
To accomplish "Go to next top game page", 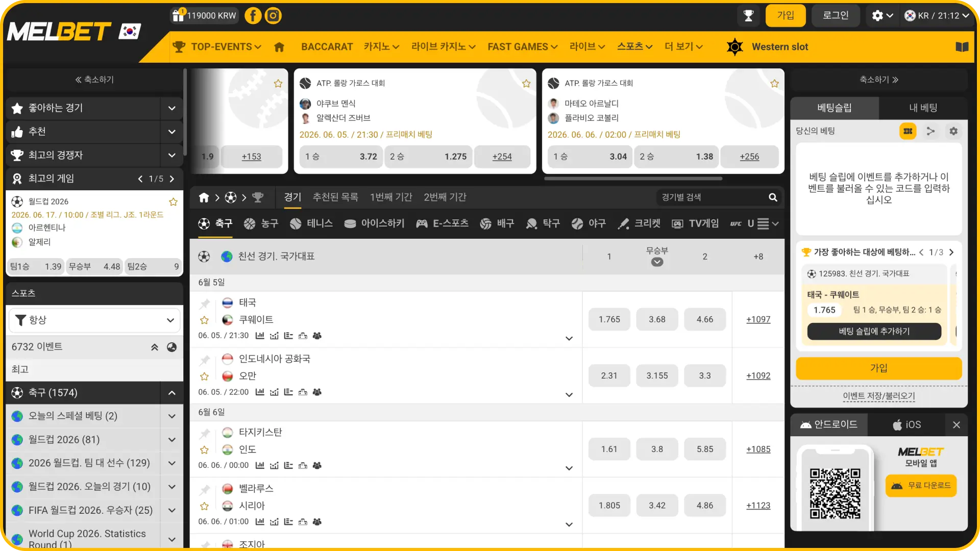I will (172, 179).
